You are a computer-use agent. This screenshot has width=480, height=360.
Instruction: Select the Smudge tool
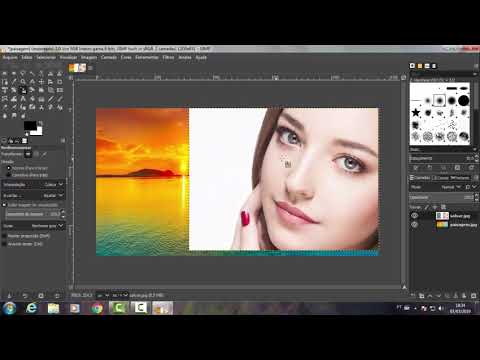[14, 116]
